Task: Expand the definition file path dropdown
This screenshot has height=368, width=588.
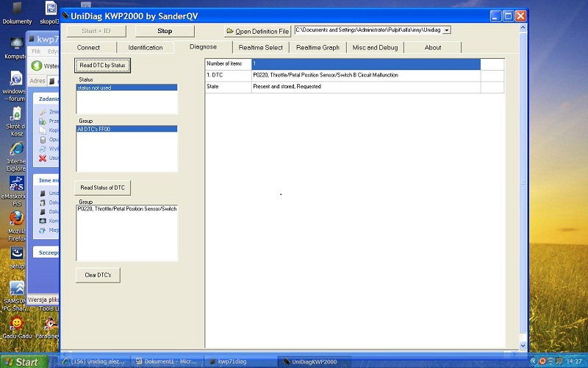Action: point(447,30)
